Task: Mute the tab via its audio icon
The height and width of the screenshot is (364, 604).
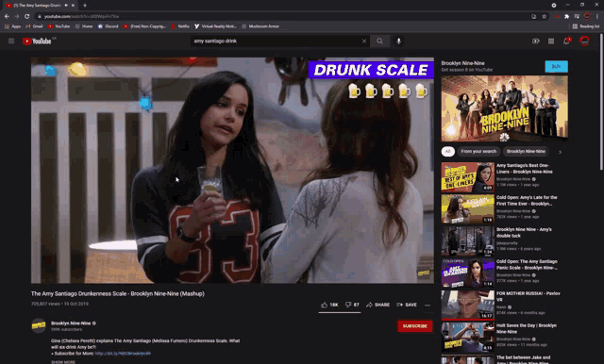Action: [66, 6]
